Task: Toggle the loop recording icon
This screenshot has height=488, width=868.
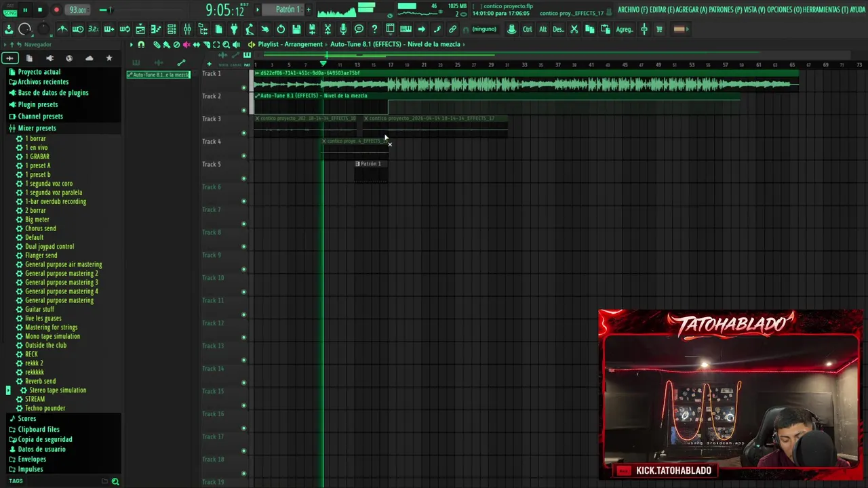Action: (x=125, y=29)
